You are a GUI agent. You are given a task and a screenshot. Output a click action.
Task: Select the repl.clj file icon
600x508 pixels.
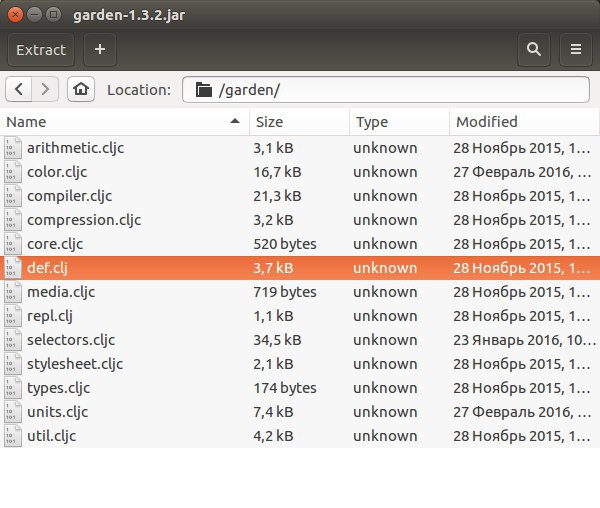(x=13, y=316)
